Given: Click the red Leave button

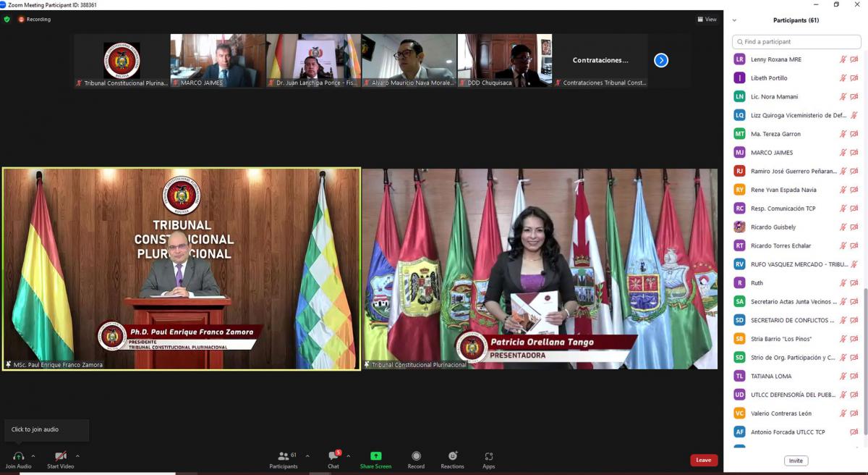Looking at the screenshot, I should tap(703, 460).
